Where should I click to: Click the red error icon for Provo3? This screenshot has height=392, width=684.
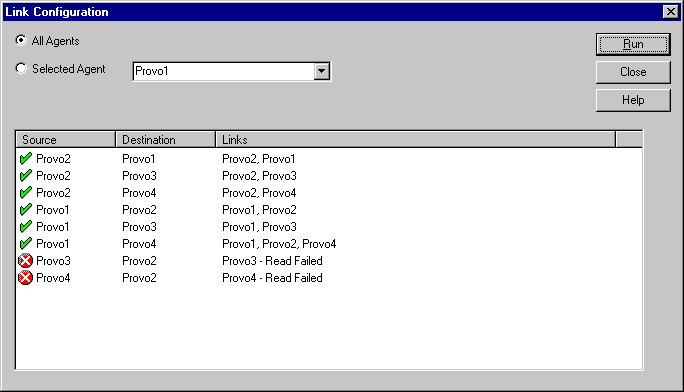pos(26,261)
